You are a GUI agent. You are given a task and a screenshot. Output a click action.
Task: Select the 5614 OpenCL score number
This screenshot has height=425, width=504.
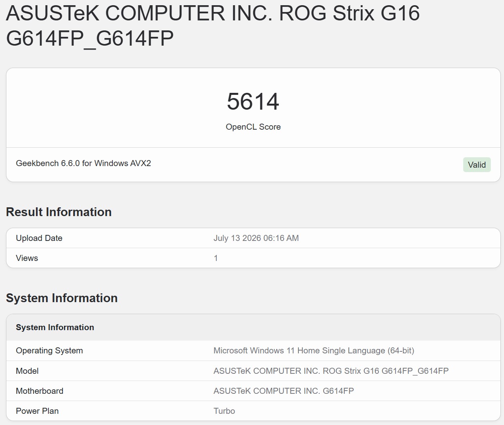pyautogui.click(x=253, y=101)
